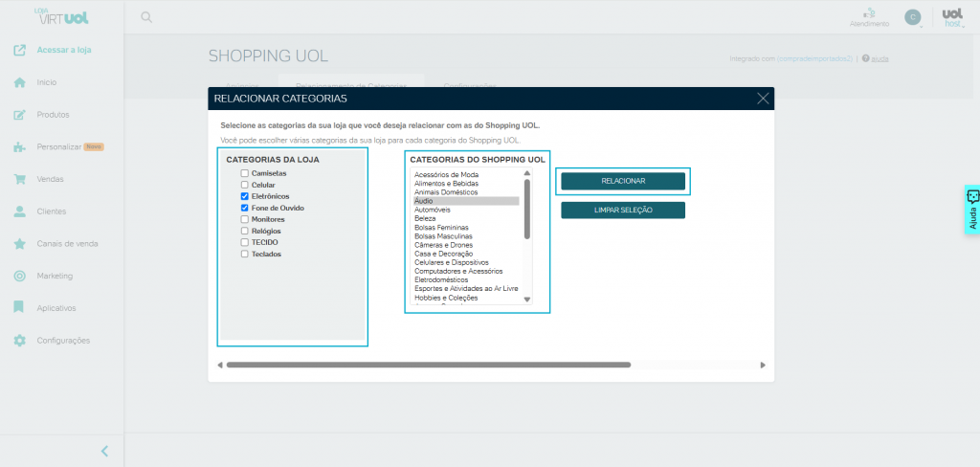Screen dimensions: 980x467
Task: Select Computadores e Acessórios in the list
Action: (466, 272)
